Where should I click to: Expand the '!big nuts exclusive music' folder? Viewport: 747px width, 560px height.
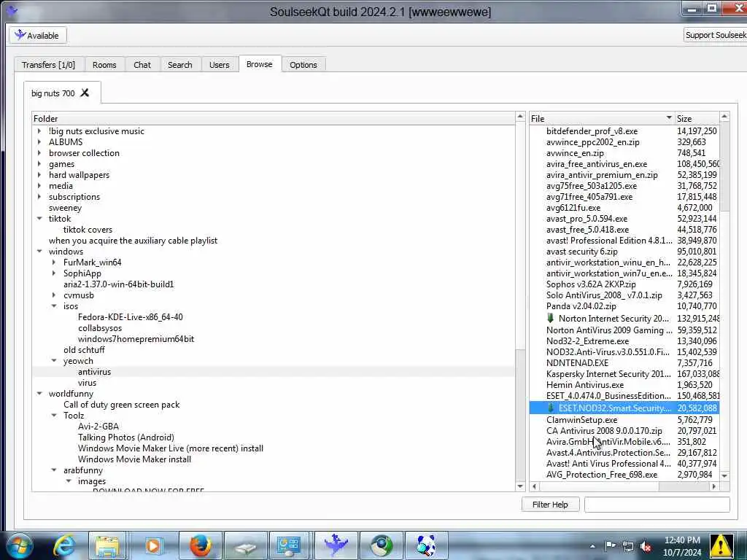pos(39,131)
